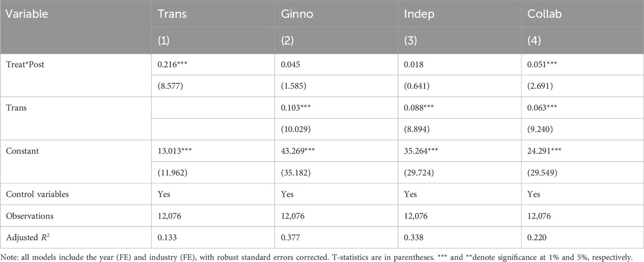This screenshot has height=262, width=644.
Task: Click the Control variables row label
Action: 37,194
